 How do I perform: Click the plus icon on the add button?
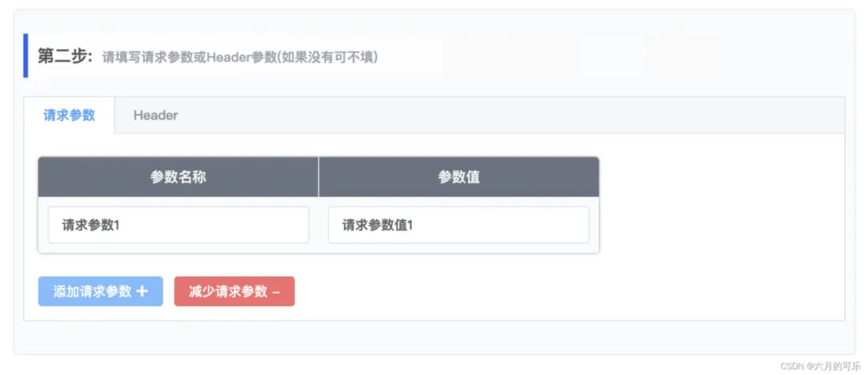click(x=142, y=291)
